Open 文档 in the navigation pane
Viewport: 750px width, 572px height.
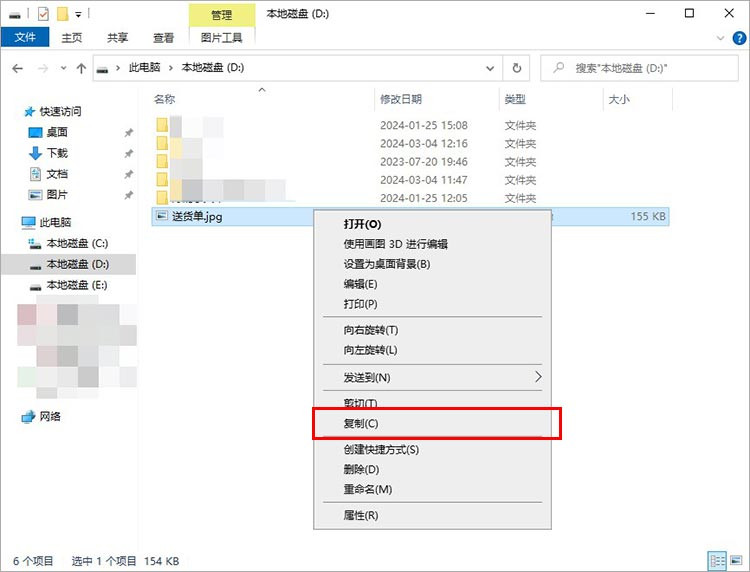tap(57, 174)
